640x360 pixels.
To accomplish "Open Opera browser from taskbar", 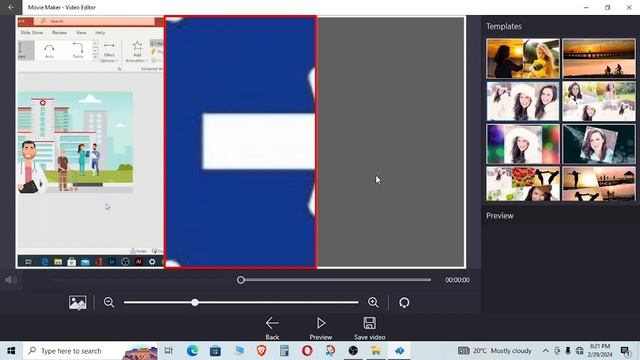I will [307, 351].
